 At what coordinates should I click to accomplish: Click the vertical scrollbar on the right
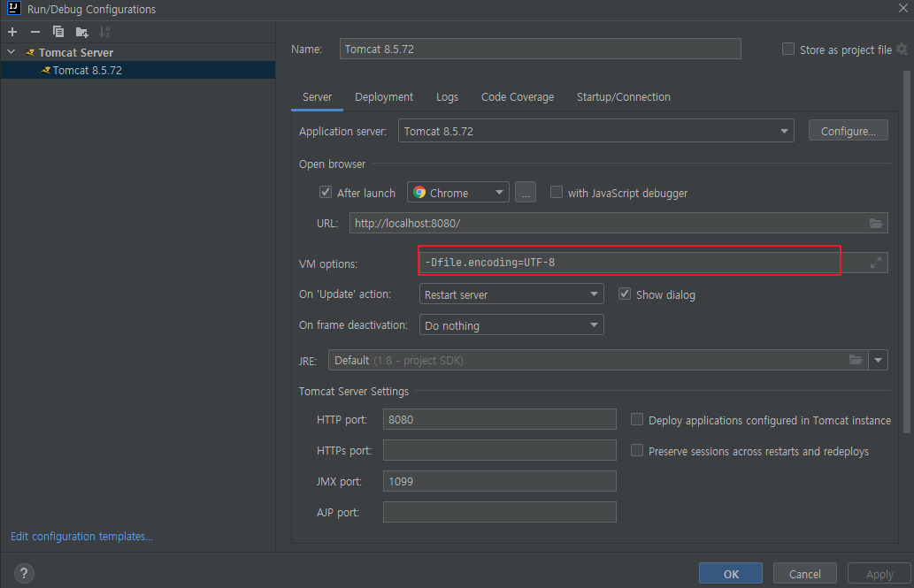tap(906, 250)
